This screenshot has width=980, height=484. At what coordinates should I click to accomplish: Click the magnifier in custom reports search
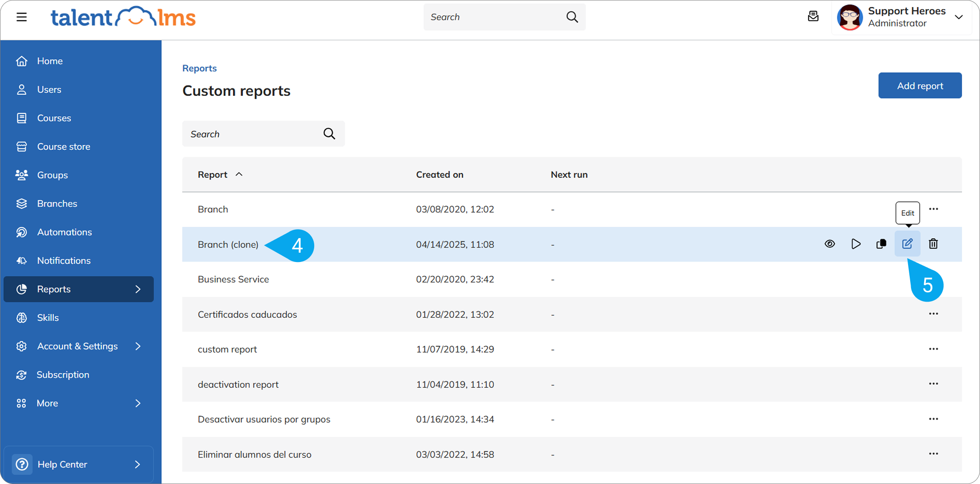click(x=329, y=134)
